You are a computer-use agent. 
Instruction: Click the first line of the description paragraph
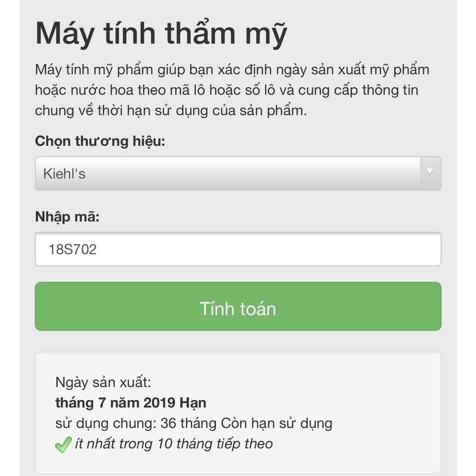pyautogui.click(x=232, y=70)
